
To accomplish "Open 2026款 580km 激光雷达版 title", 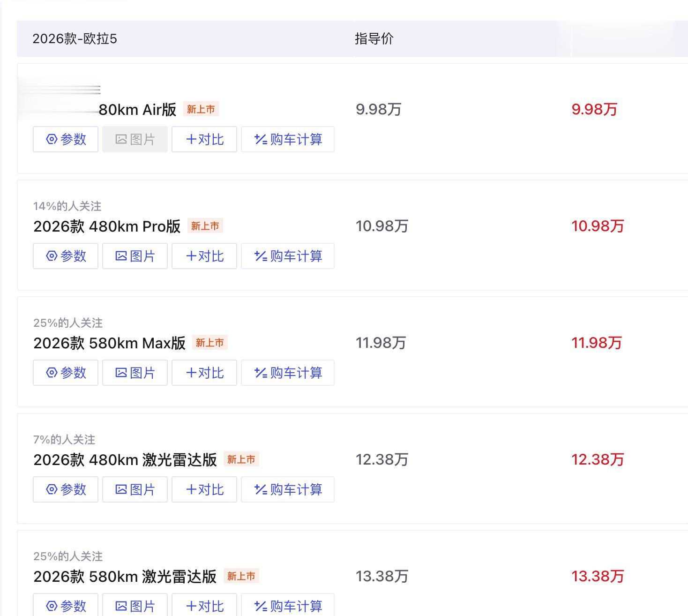I will tap(125, 577).
